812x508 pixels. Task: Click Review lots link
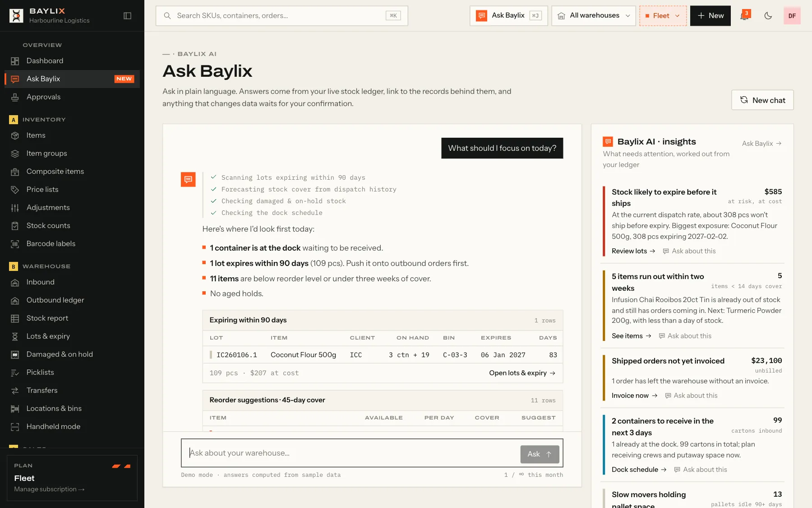(x=633, y=251)
